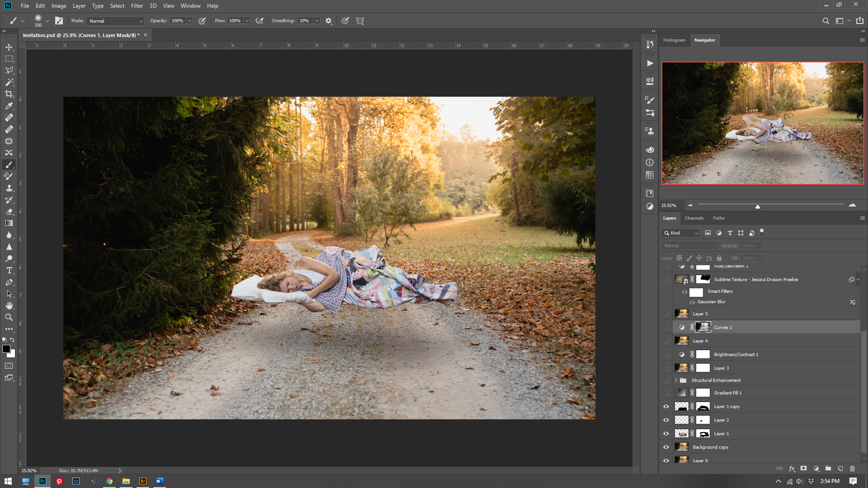Select the Hand tool
This screenshot has width=868, height=488.
tap(9, 305)
